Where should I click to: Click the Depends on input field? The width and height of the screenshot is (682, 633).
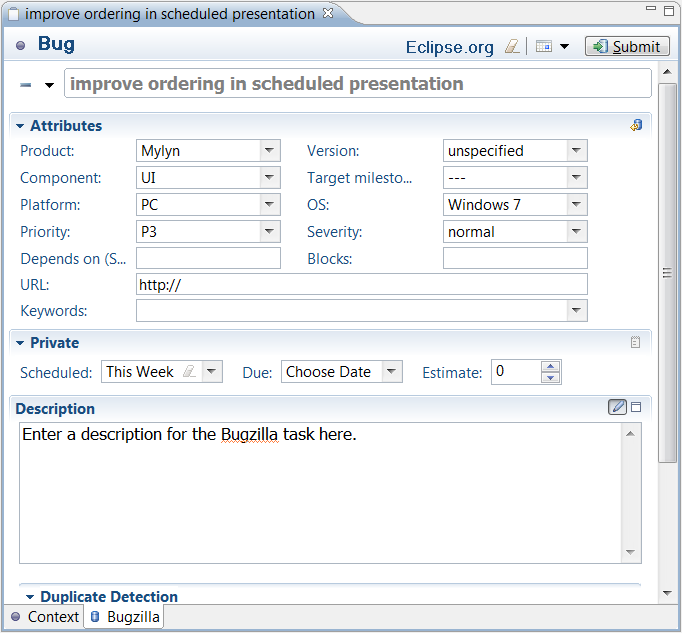[208, 258]
